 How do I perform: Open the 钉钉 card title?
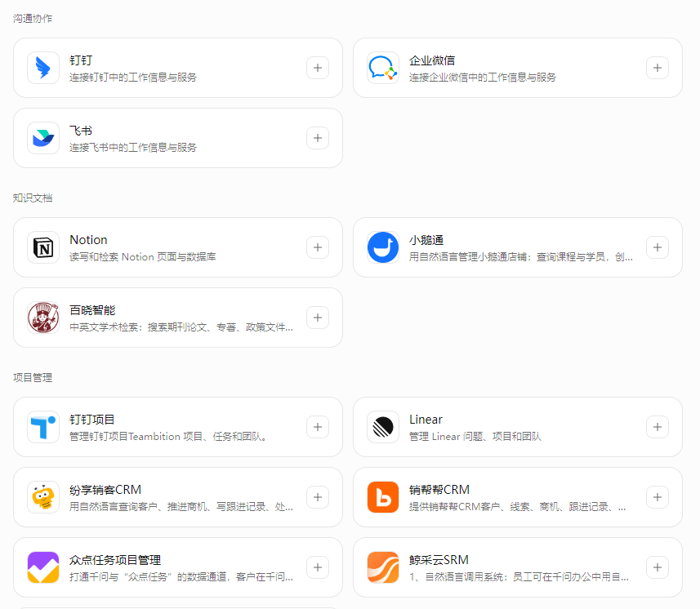coord(81,60)
